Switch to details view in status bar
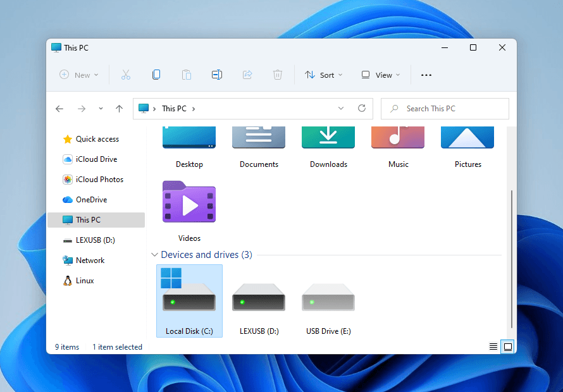 [493, 346]
